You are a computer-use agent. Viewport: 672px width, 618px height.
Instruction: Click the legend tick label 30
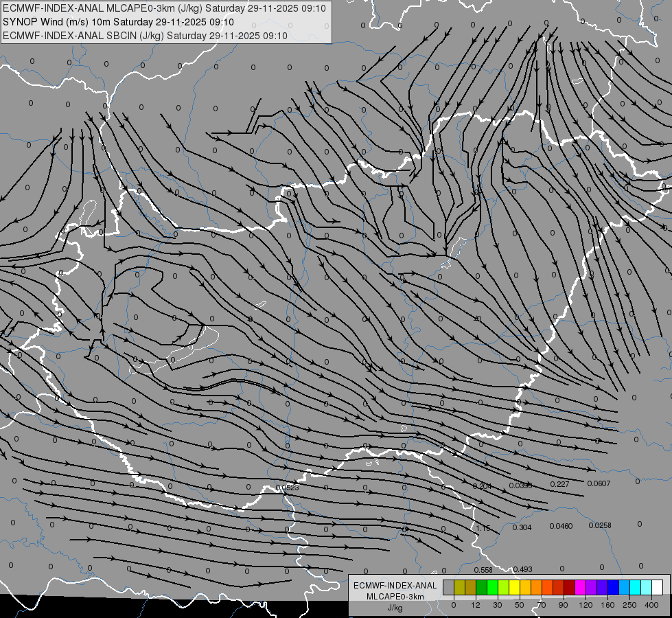point(498,605)
